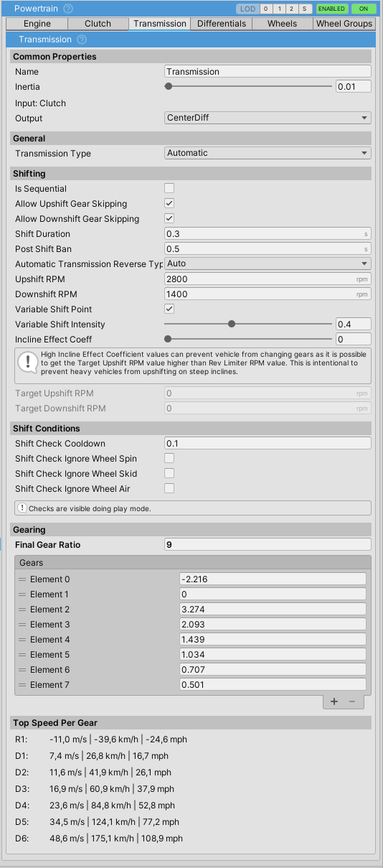Viewport: 383px width, 868px height.
Task: Click the Element 0 reorder handle
Action: [x=22, y=579]
